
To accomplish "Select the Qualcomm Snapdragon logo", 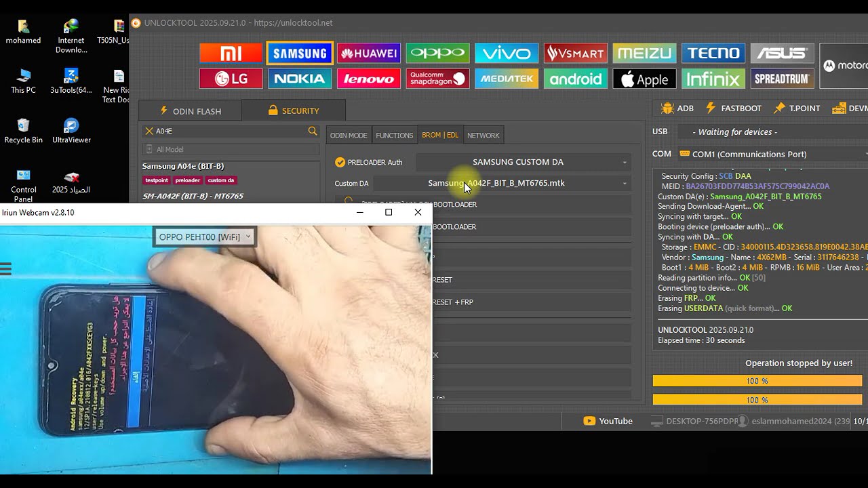I will (437, 79).
